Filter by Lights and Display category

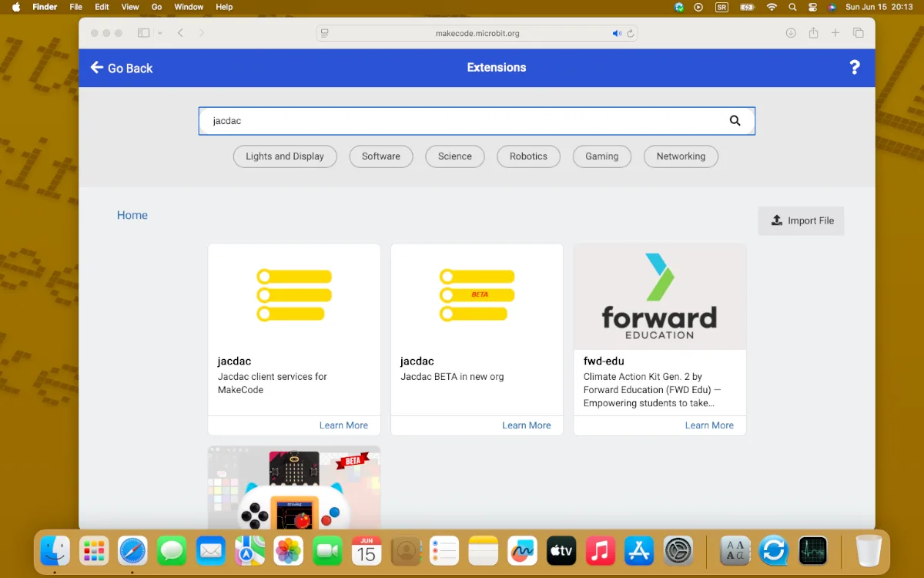285,156
